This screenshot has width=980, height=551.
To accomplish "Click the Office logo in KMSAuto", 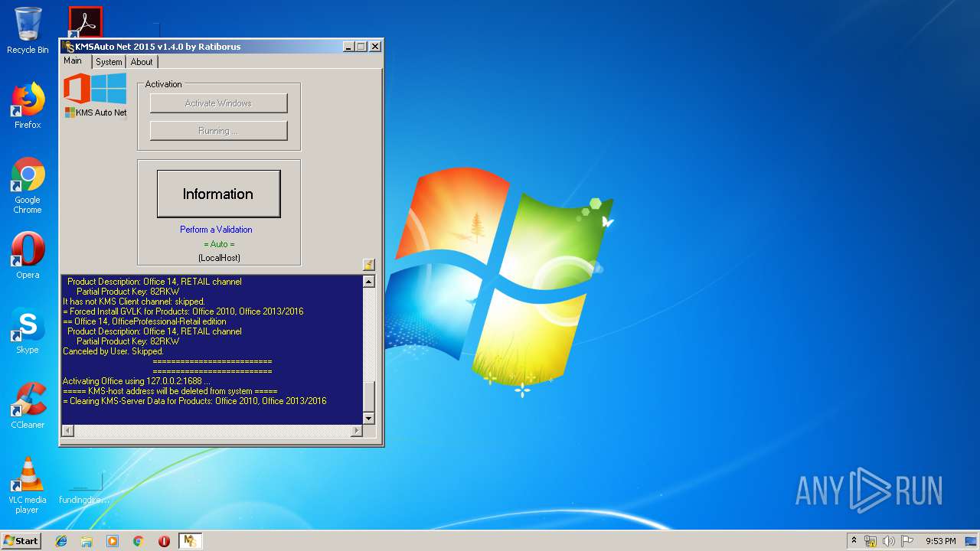I will click(x=77, y=88).
